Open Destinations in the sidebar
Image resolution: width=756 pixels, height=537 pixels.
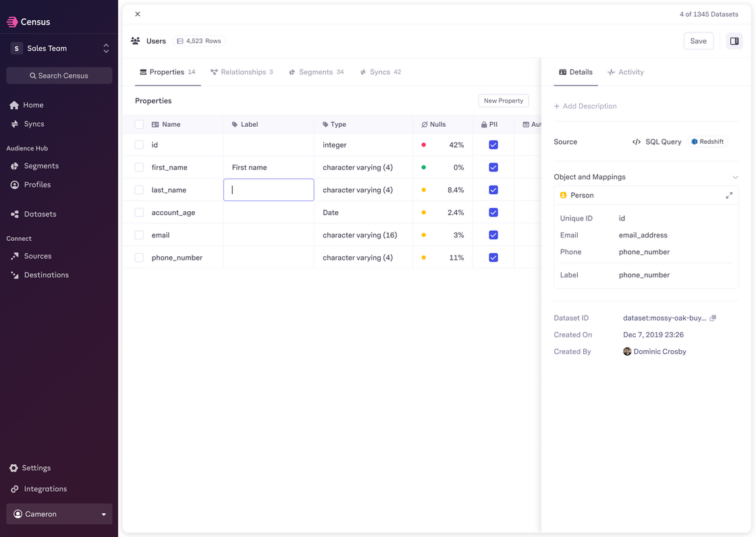tap(46, 275)
